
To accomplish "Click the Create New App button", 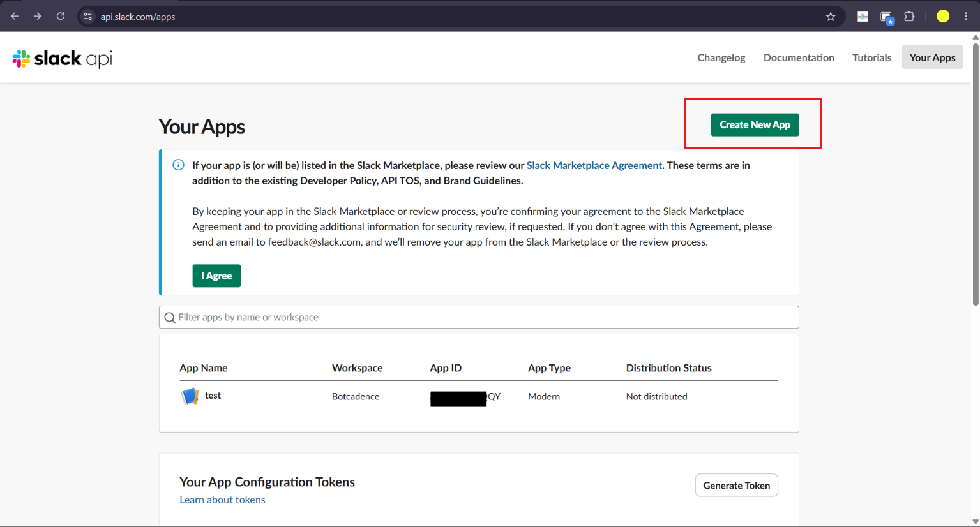I will [755, 124].
